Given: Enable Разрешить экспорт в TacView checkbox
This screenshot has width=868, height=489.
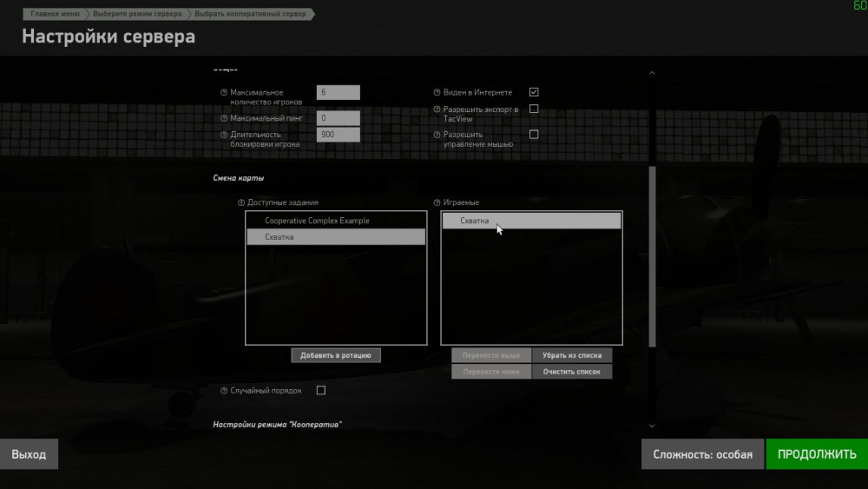Looking at the screenshot, I should coord(534,109).
